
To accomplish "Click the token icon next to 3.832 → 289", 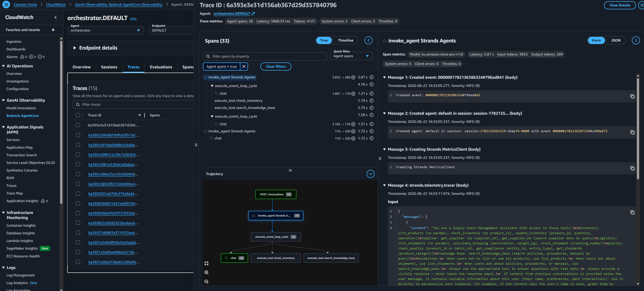I will (353, 77).
